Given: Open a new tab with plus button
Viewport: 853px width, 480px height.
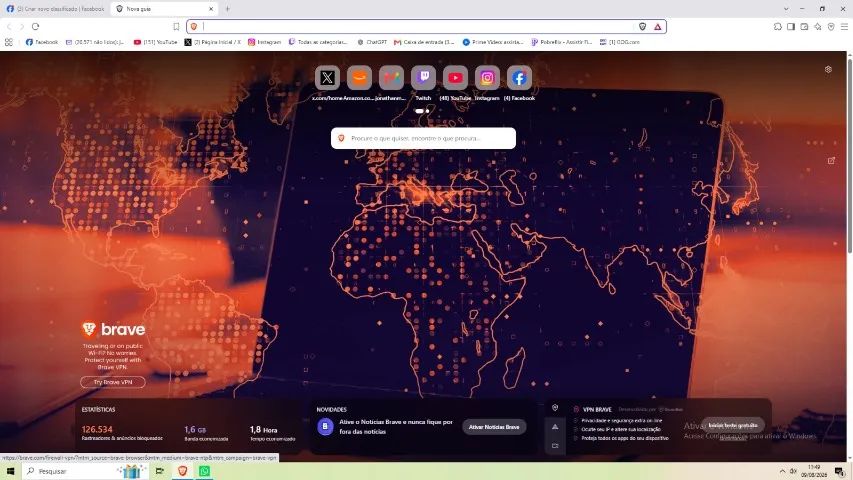Looking at the screenshot, I should [x=227, y=9].
